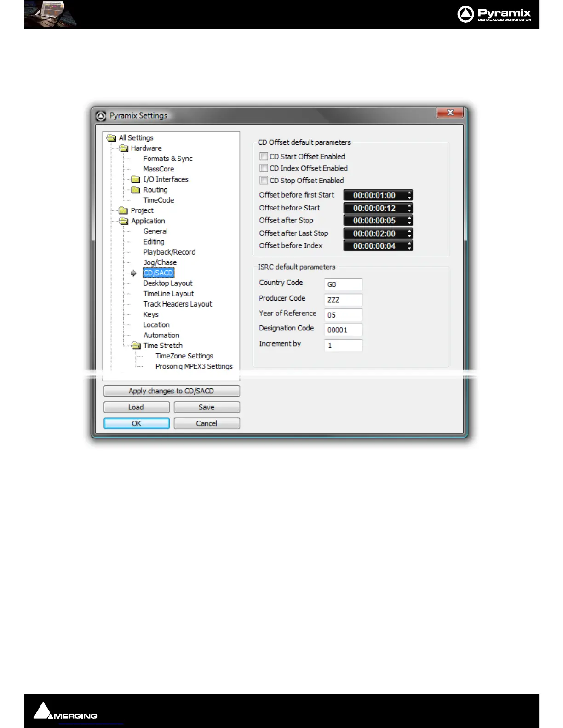The height and width of the screenshot is (728, 563).
Task: Click the Year of Reference field
Action: click(x=343, y=315)
